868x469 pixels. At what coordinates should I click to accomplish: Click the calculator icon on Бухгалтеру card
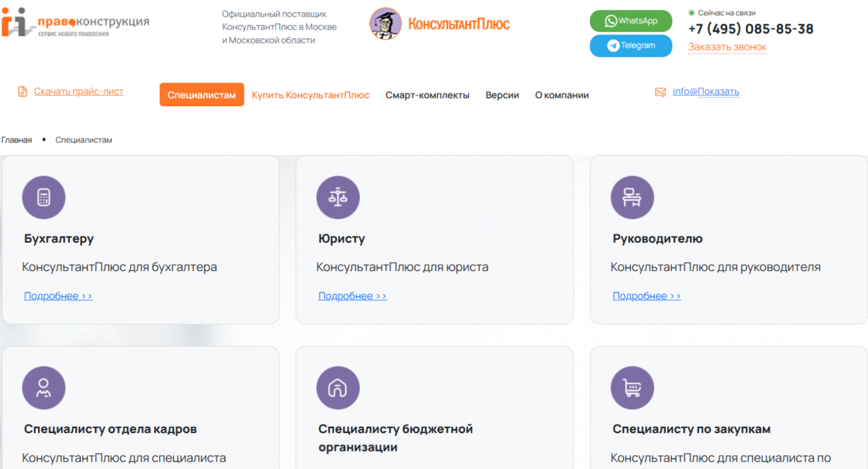44,197
